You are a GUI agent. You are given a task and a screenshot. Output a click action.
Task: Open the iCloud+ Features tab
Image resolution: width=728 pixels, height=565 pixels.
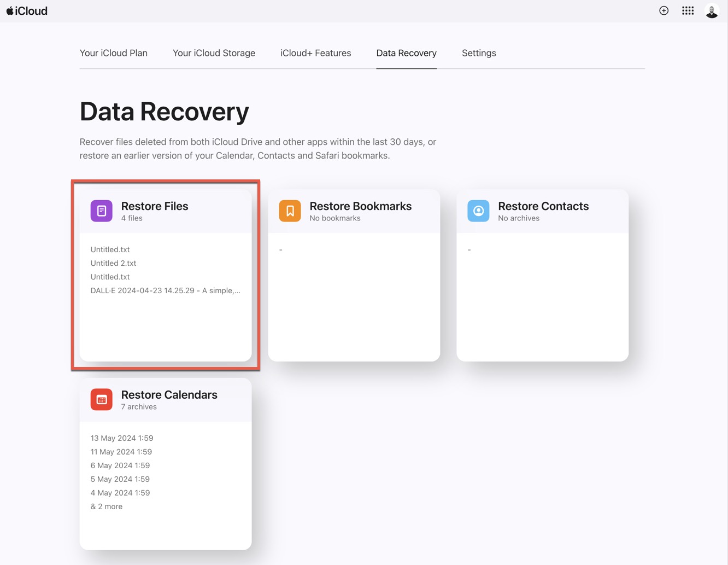click(315, 53)
